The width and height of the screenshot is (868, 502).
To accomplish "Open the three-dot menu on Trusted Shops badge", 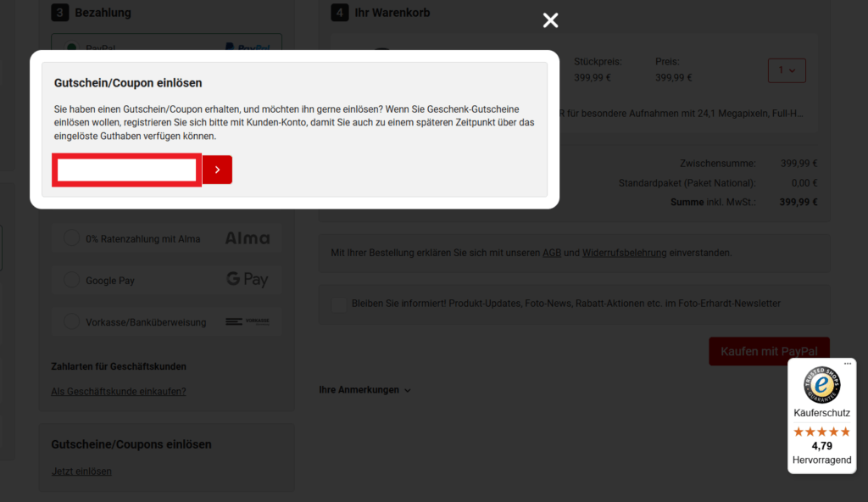I will click(847, 365).
